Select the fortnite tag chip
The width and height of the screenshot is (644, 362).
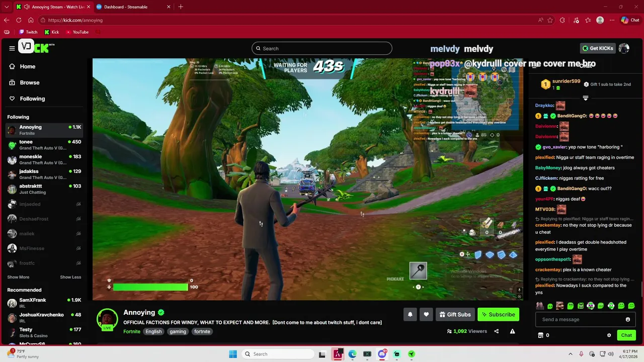[202, 331]
